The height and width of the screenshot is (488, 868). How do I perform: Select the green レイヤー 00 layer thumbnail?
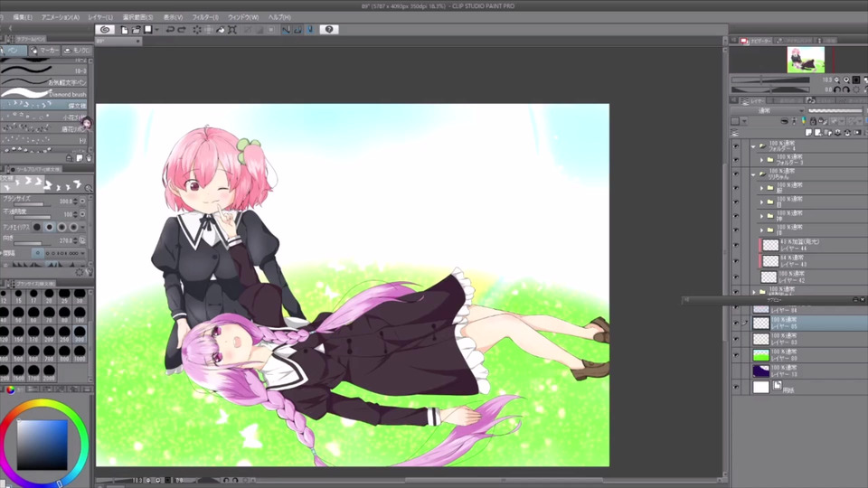(761, 355)
